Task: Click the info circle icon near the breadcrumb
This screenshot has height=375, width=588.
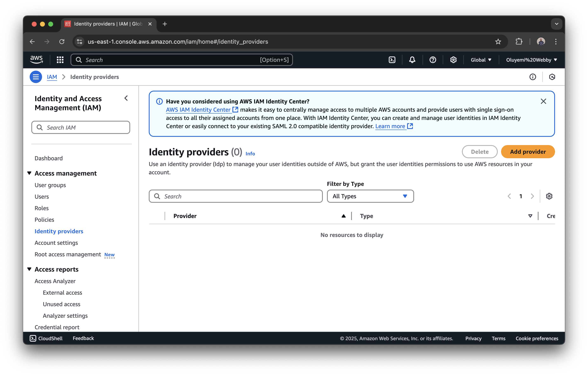Action: pos(533,77)
